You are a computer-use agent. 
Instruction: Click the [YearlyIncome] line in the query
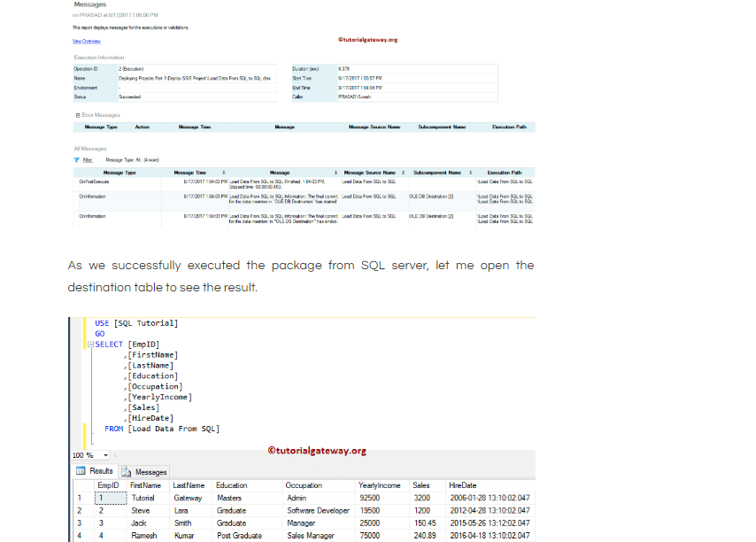[159, 397]
